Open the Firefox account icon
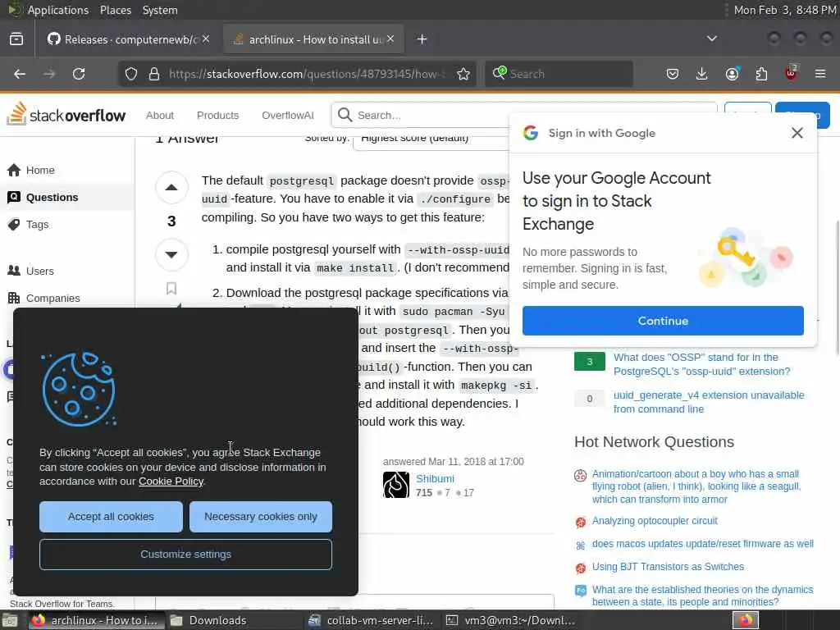840x630 pixels. tap(732, 74)
